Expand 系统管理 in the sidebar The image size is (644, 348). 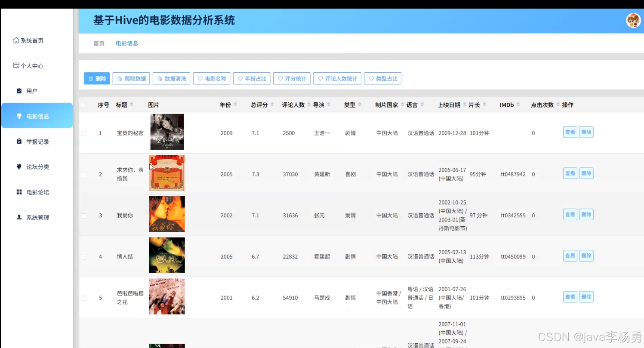[37, 217]
